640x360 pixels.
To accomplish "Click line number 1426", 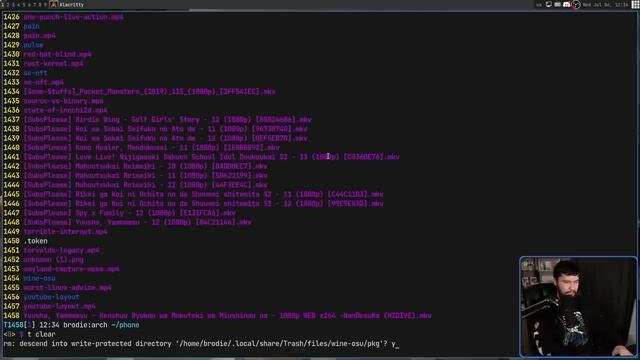I will tap(11, 17).
